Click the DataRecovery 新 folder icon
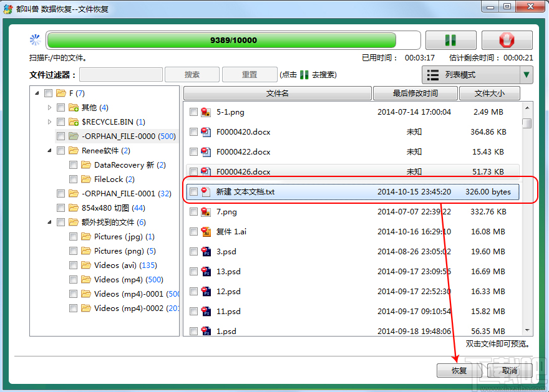The image size is (549, 392). pyautogui.click(x=86, y=165)
